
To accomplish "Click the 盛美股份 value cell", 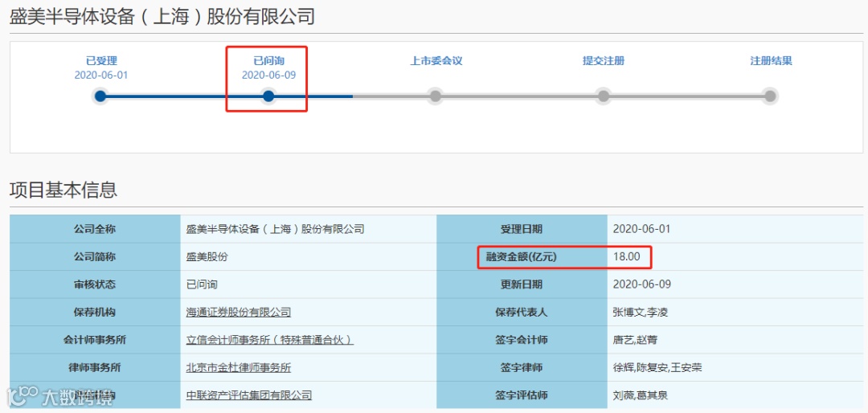I will click(x=309, y=257).
